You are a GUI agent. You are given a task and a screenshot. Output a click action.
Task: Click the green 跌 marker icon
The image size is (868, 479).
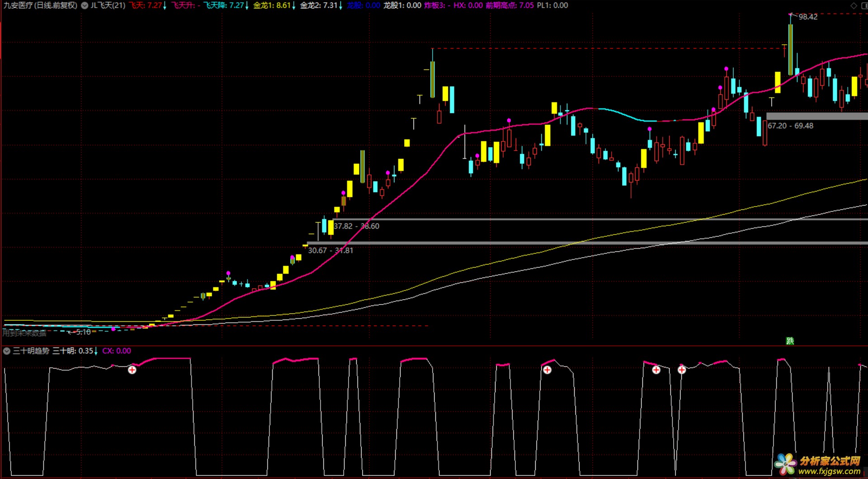pos(790,341)
